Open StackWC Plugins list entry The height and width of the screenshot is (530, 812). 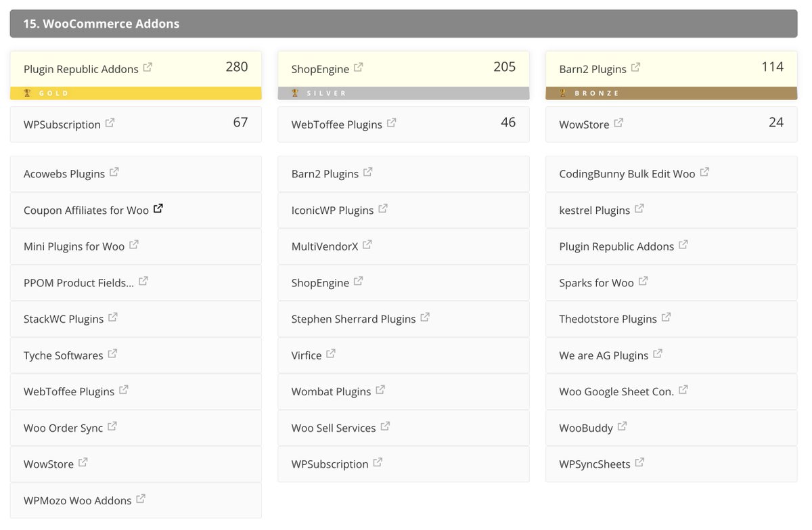pos(136,319)
